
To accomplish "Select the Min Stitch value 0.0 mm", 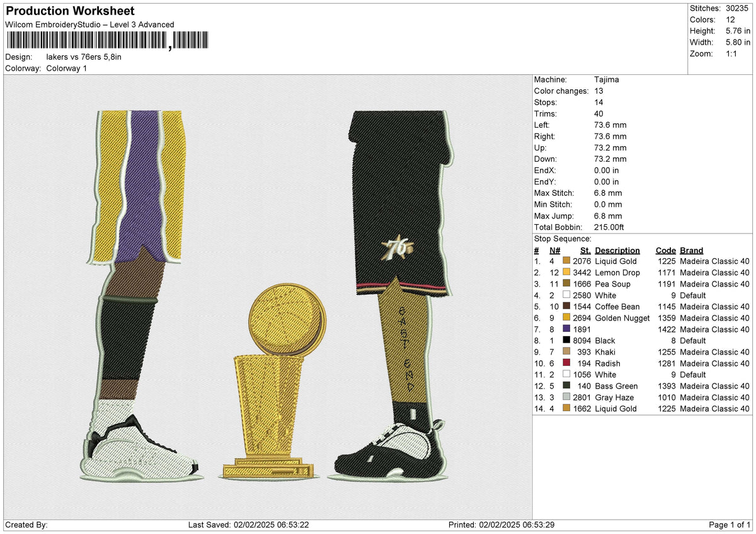I will click(608, 205).
